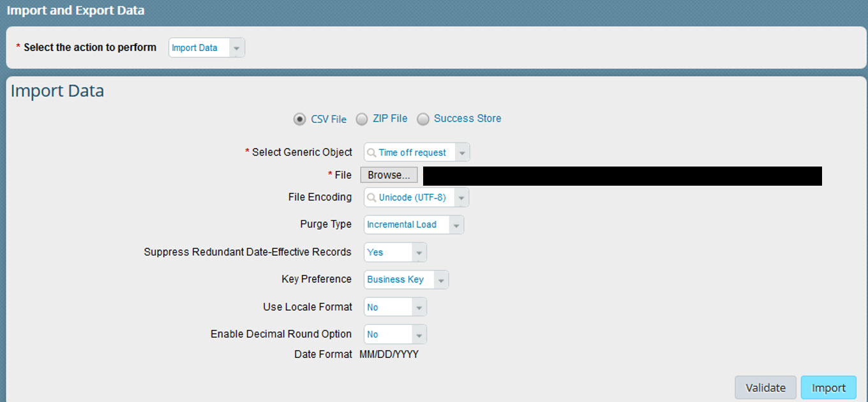This screenshot has height=402, width=868.
Task: Click the Import and Export Data title
Action: click(75, 10)
